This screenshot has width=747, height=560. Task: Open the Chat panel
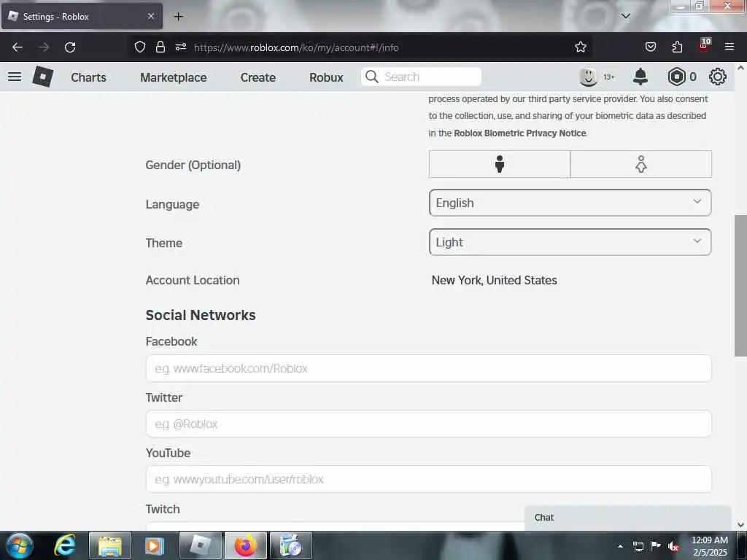pyautogui.click(x=627, y=518)
